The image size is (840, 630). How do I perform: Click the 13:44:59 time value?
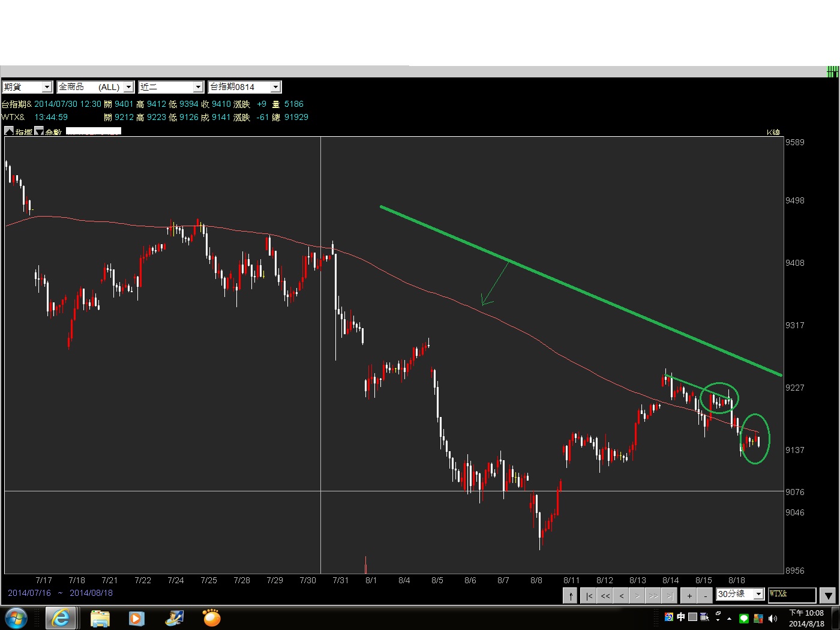point(51,117)
